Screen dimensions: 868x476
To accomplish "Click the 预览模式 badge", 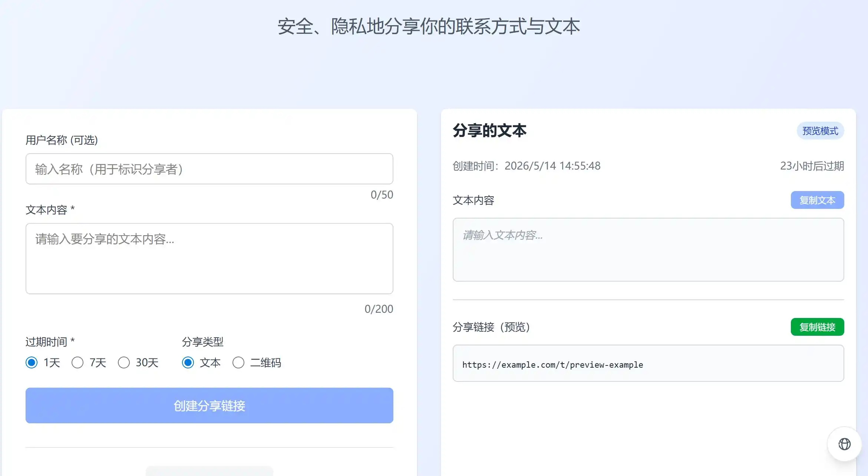I will pyautogui.click(x=820, y=131).
